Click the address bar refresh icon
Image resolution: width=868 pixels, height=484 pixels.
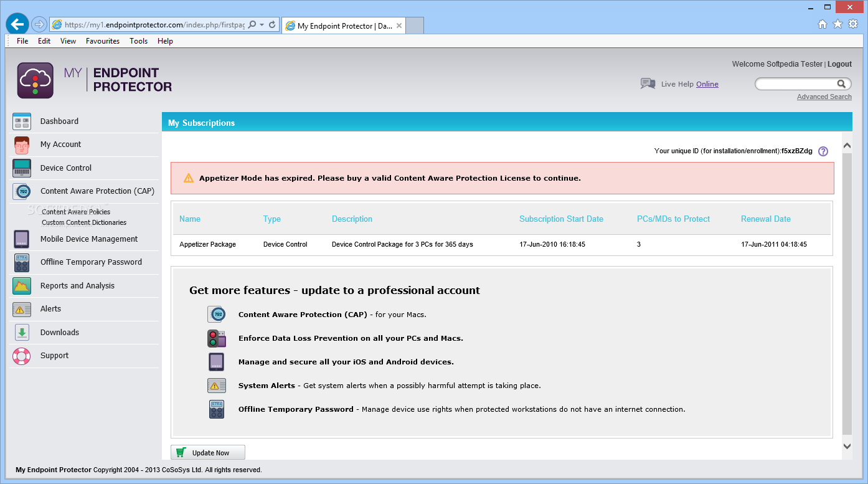272,25
